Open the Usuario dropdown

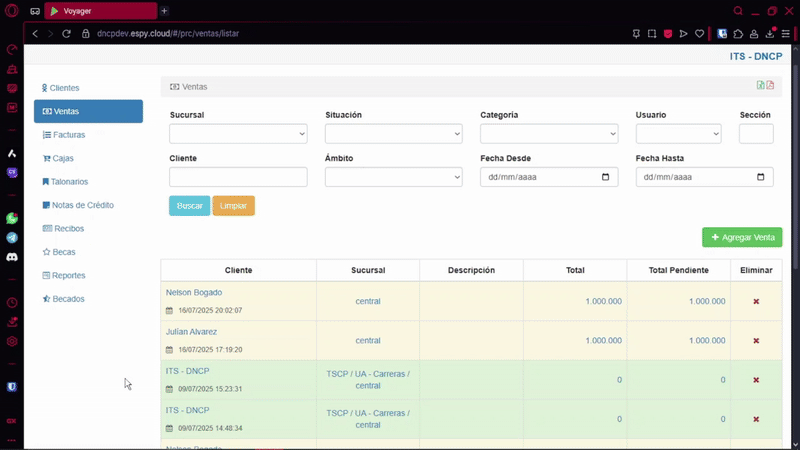pos(678,134)
